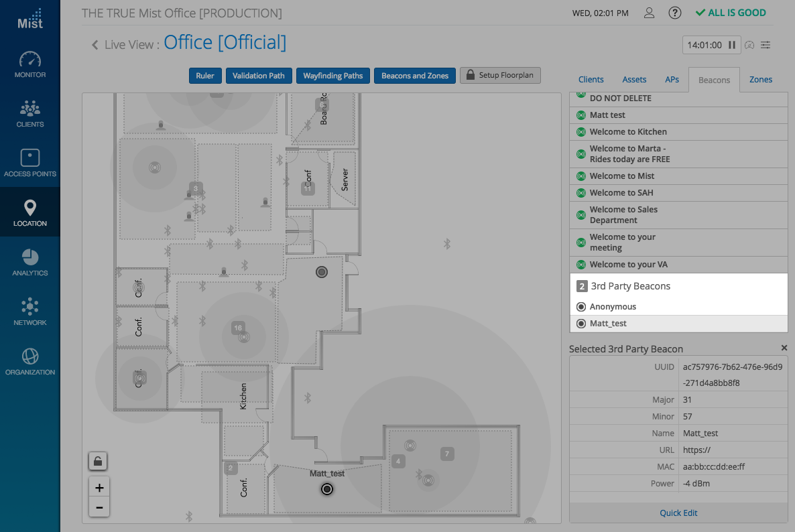Open Setup Floorplan

[500, 75]
